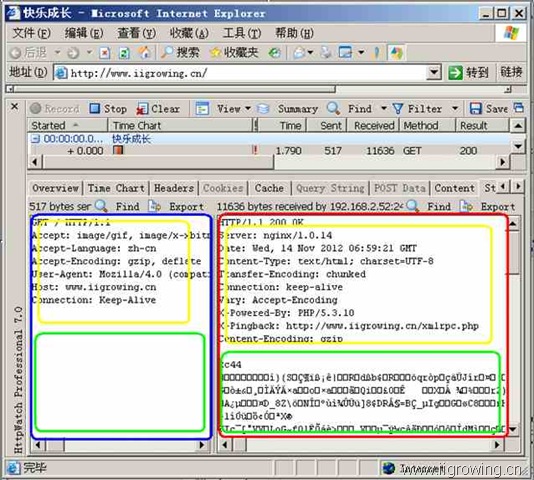This screenshot has width=534, height=480.
Task: Click the Edit page icon in the toolbar
Action: [x=345, y=52]
